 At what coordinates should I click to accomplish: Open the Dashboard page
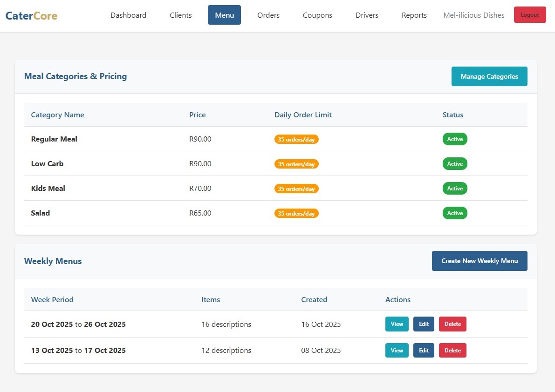[x=128, y=15]
